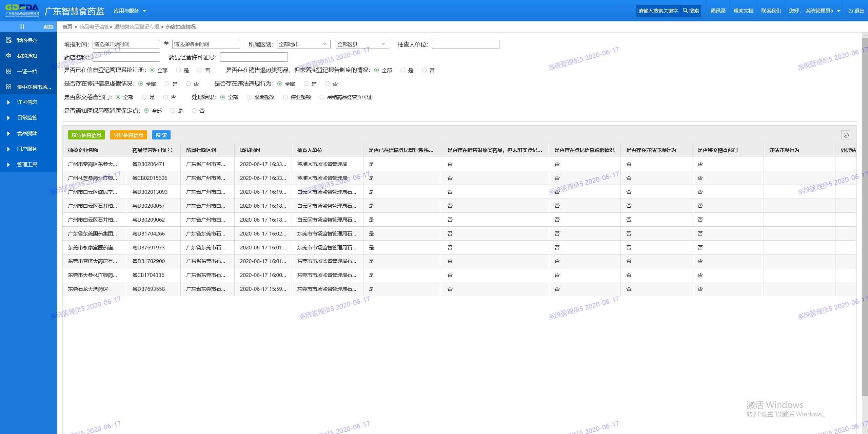Screen dimensions: 868x434
Task: Click the 我的待办 sidebar icon
Action: click(9, 40)
